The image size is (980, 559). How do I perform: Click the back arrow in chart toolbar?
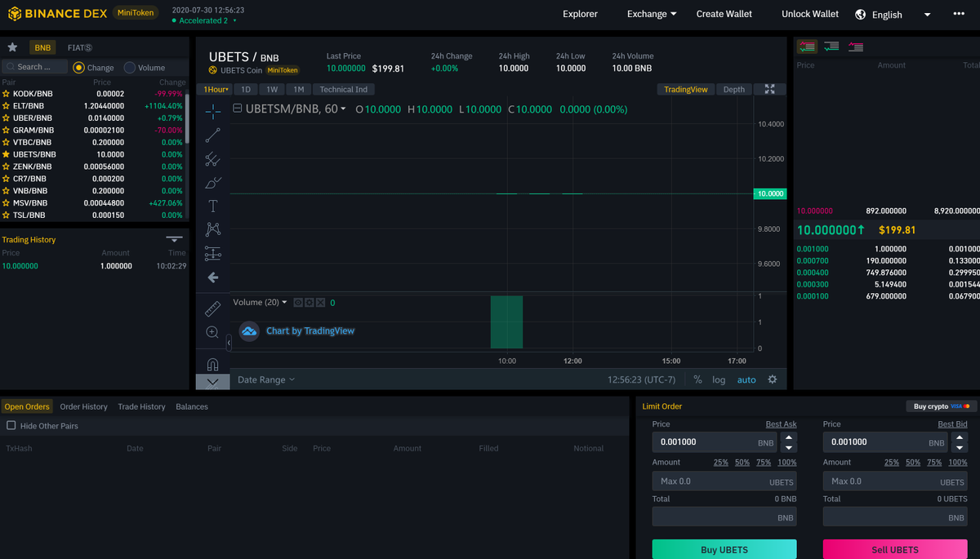click(212, 277)
